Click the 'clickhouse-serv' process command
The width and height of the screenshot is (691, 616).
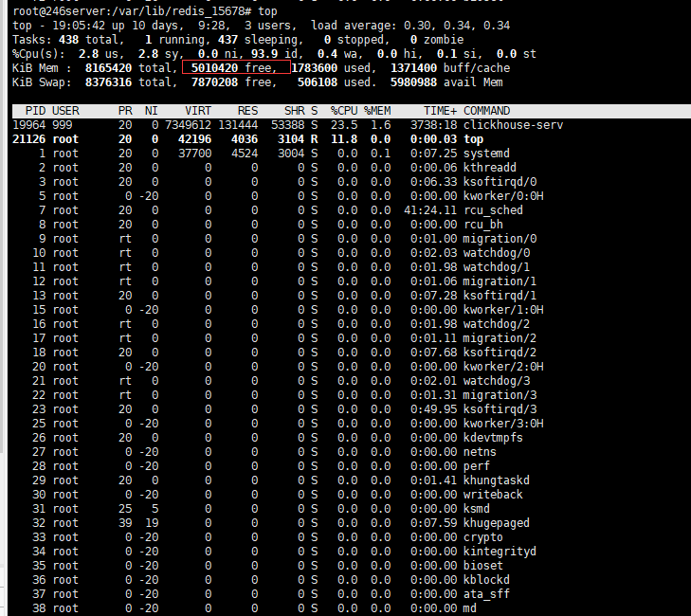pyautogui.click(x=513, y=125)
